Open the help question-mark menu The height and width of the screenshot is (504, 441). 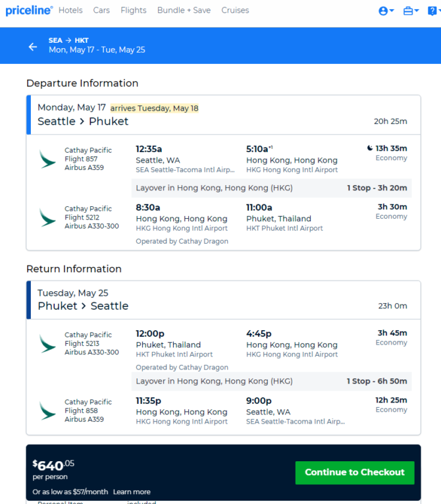pos(434,11)
